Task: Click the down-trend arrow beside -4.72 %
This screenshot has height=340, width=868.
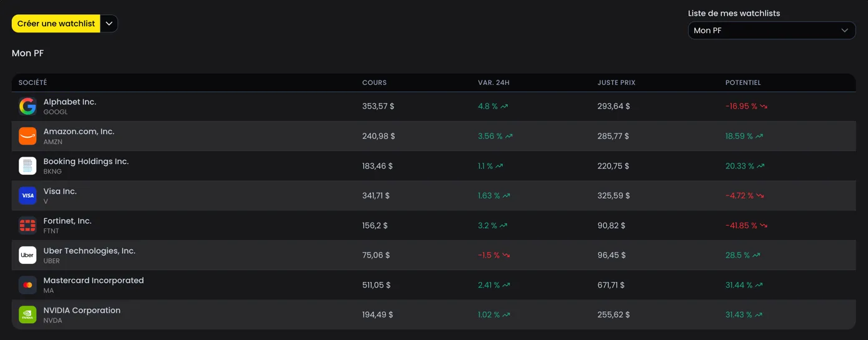Action: click(x=760, y=196)
